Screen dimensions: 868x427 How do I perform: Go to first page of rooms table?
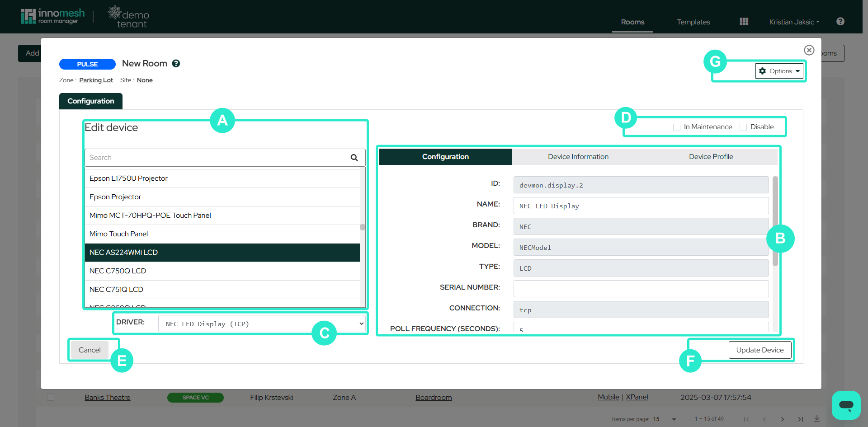(x=746, y=419)
